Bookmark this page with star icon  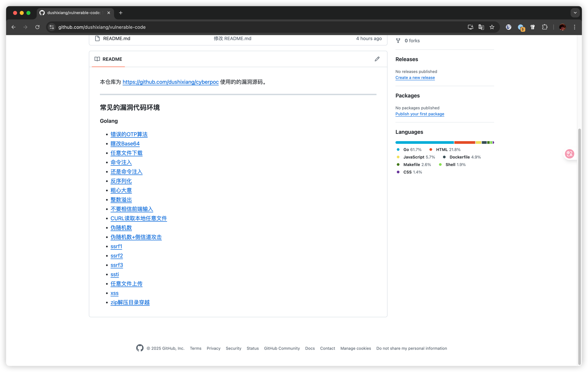pos(492,27)
